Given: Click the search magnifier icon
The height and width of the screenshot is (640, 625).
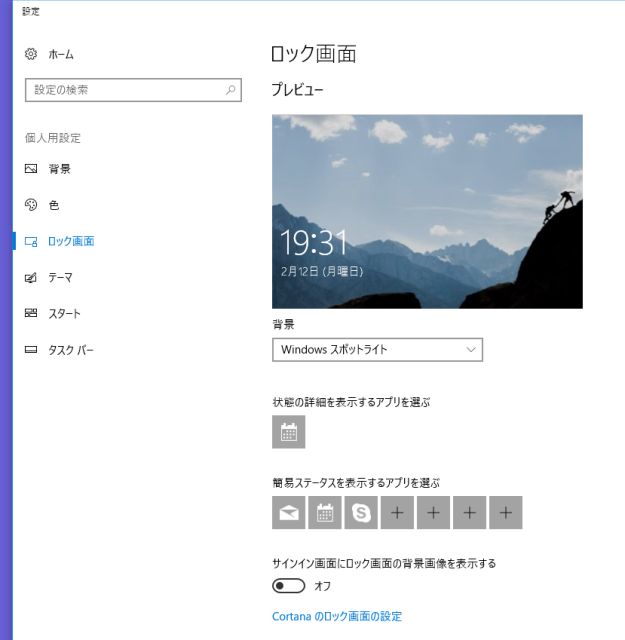Looking at the screenshot, I should click(231, 90).
